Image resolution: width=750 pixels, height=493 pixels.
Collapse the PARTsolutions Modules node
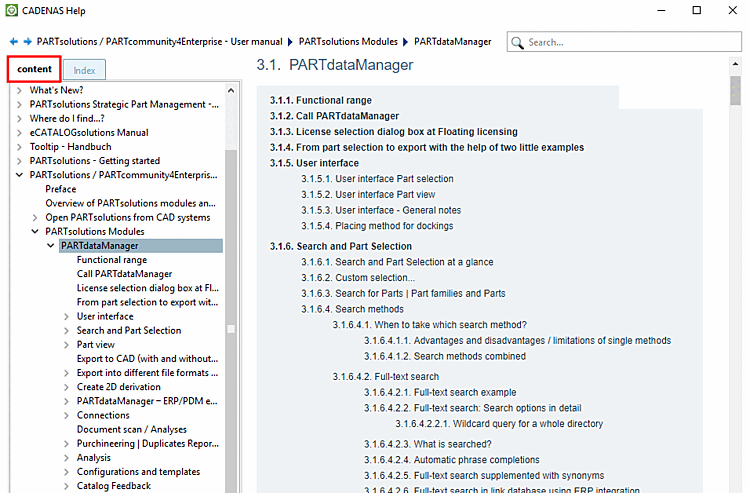(35, 231)
